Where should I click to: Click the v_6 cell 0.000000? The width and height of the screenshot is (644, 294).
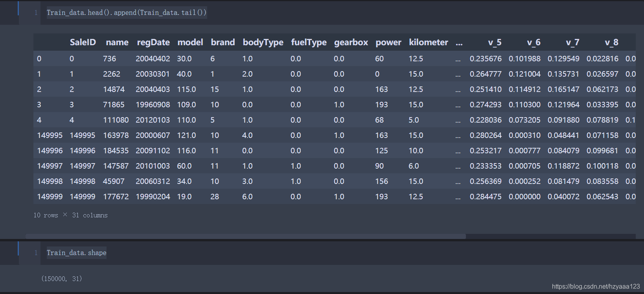coord(524,197)
